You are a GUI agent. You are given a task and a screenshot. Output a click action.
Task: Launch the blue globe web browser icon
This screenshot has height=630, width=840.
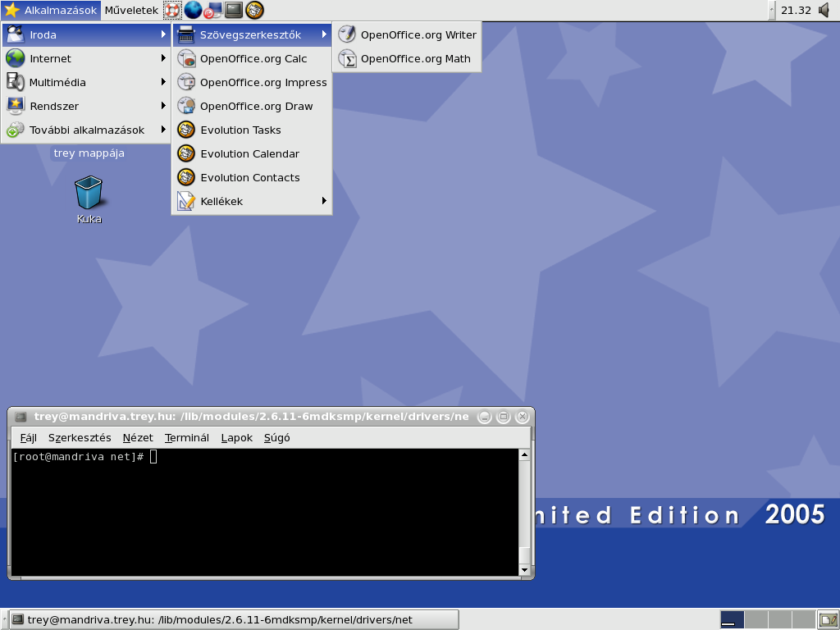click(x=193, y=10)
